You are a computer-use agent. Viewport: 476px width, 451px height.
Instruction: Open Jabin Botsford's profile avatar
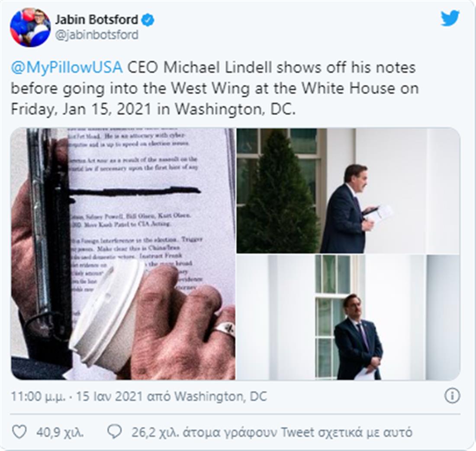[x=30, y=27]
